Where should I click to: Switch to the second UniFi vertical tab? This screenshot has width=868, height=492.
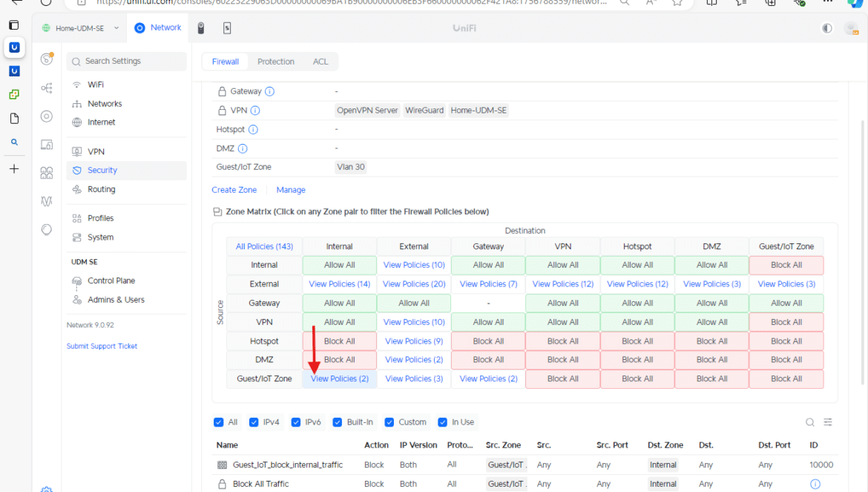point(14,70)
